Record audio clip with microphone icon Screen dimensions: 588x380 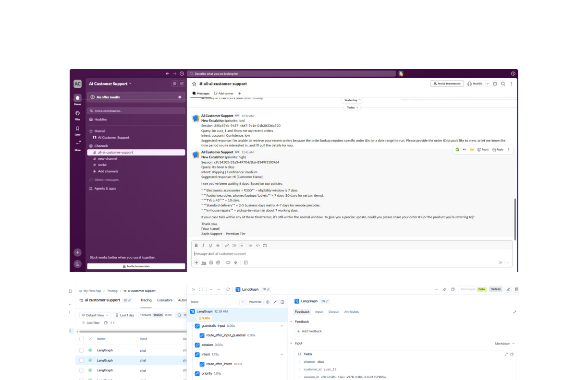[235, 262]
